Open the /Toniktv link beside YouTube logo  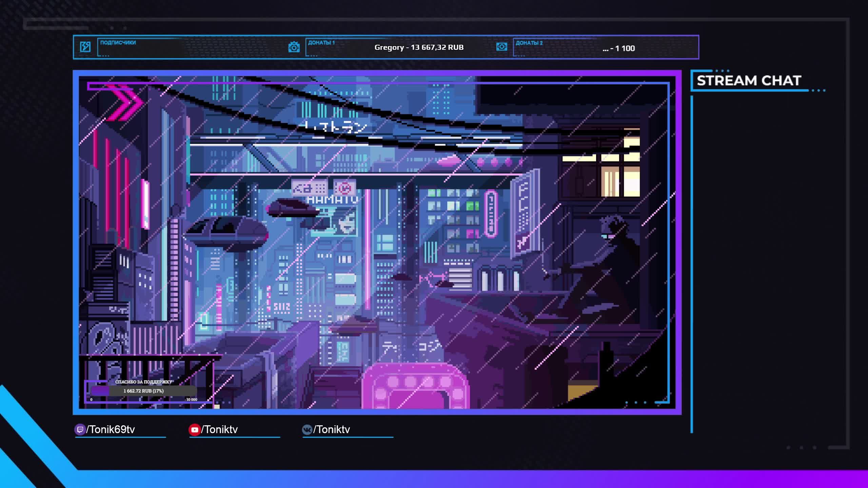point(219,430)
